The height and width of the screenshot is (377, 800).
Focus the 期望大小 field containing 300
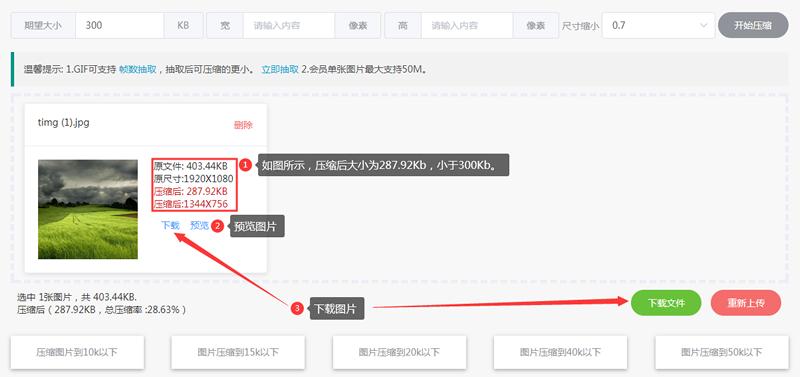(119, 25)
